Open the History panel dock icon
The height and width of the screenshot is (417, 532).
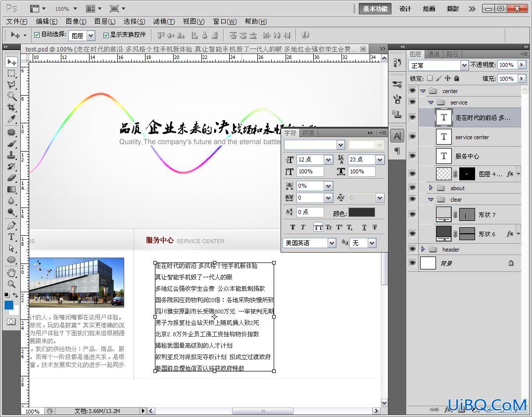397,62
